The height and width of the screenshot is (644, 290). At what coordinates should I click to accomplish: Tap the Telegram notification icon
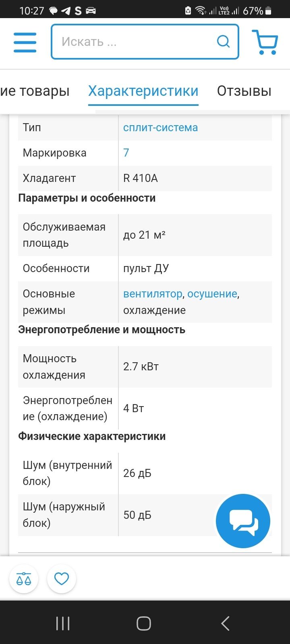coord(66,11)
